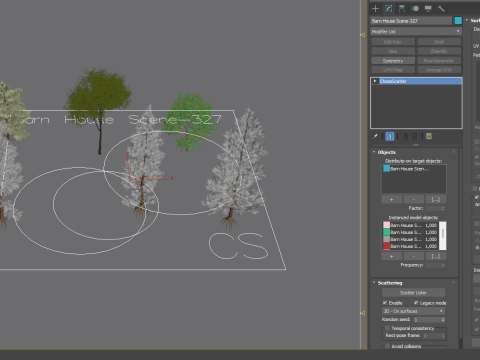This screenshot has height=360, width=480.
Task: Click the Pin Stack icon
Action: (375, 136)
